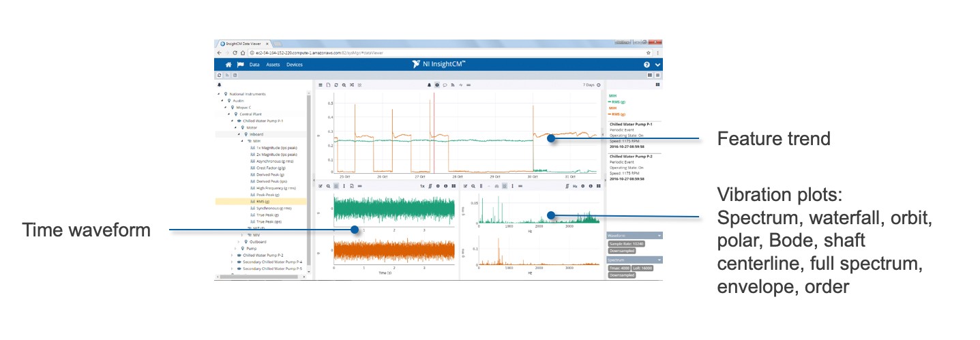Click the bell icon above the asset tree
The width and height of the screenshot is (980, 340).
coord(219,85)
